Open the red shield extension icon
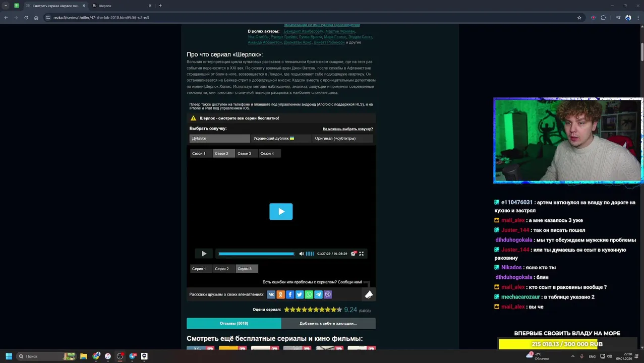The height and width of the screenshot is (363, 644). (594, 18)
